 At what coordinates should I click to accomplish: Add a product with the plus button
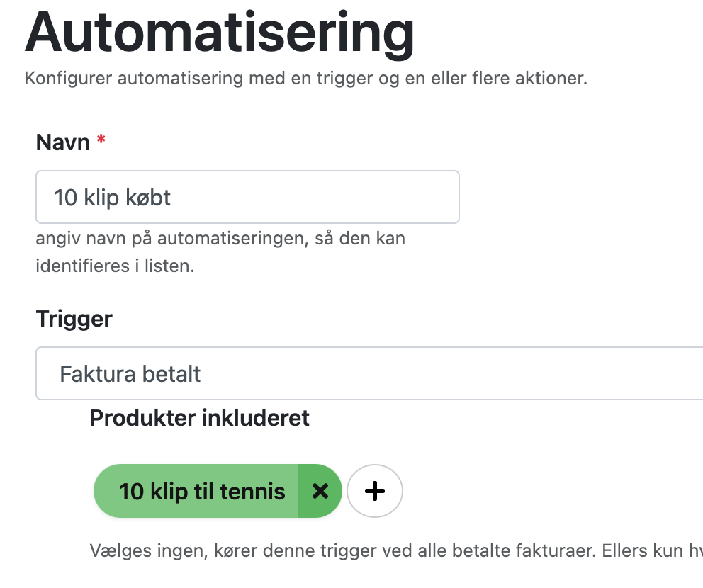click(x=375, y=491)
